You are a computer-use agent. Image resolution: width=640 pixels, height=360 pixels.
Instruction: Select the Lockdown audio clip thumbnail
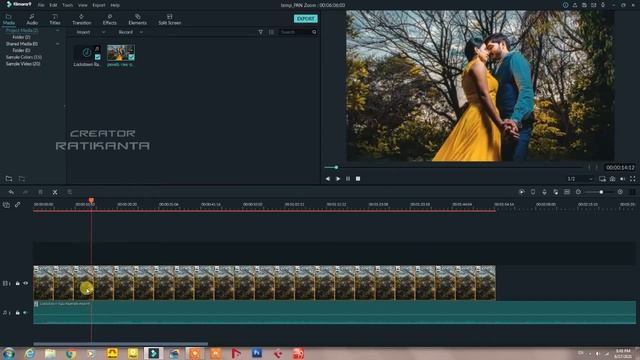(x=87, y=53)
